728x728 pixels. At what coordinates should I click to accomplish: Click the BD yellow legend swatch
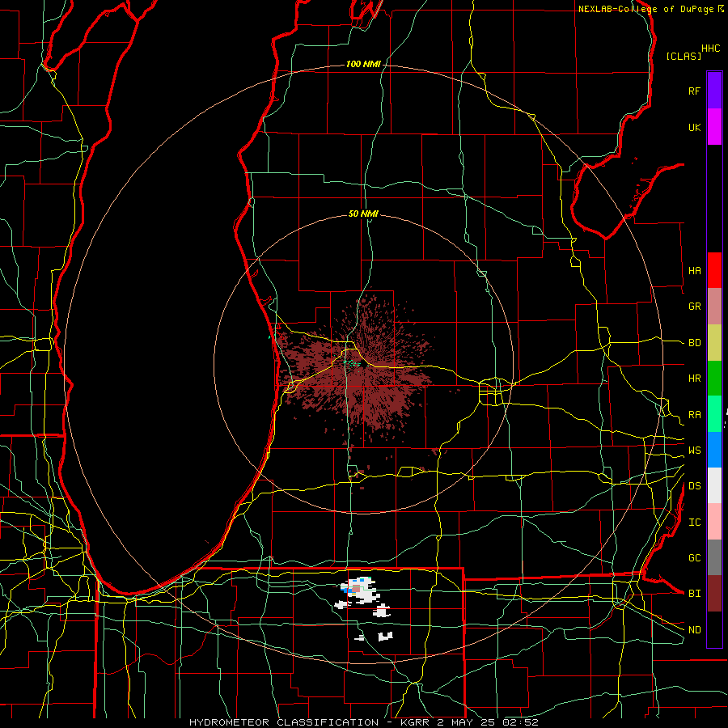coord(714,342)
